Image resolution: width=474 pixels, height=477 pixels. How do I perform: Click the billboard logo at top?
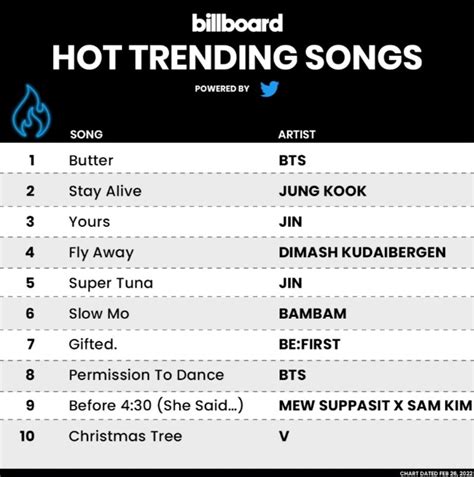[x=237, y=23]
